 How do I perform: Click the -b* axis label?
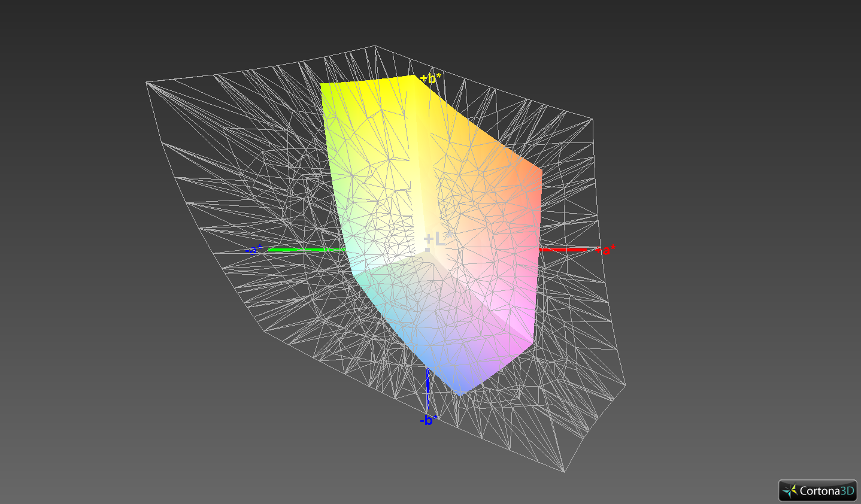[429, 420]
